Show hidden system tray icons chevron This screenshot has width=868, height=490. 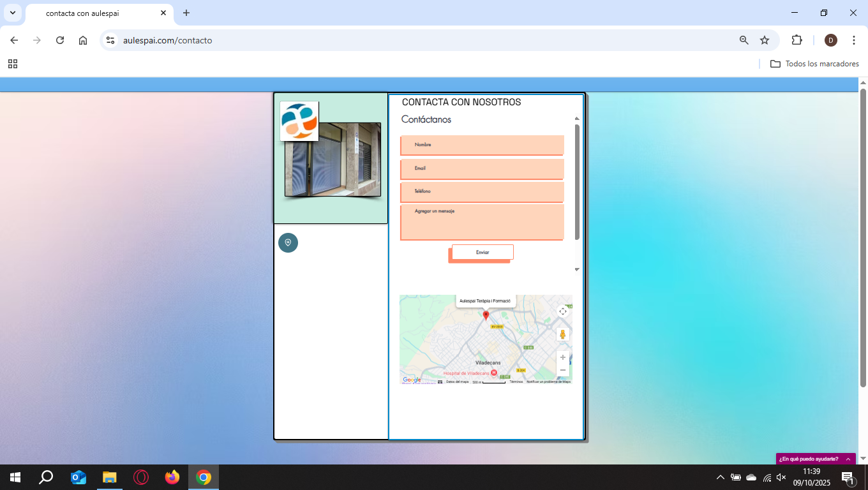(721, 477)
